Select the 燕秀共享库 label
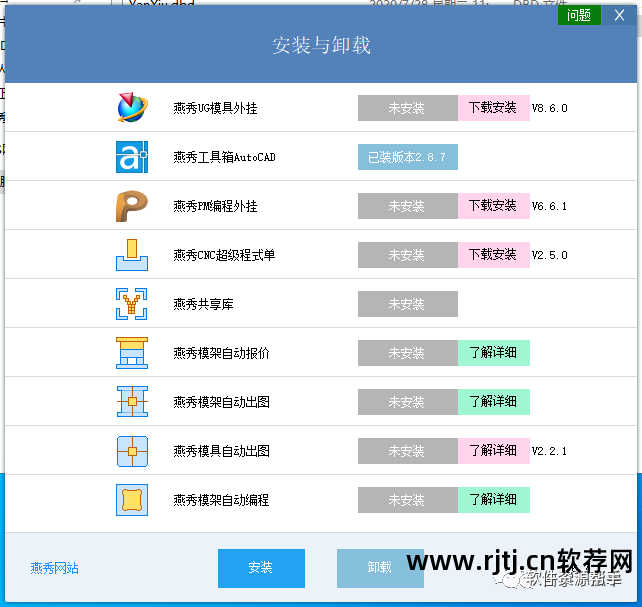Viewport: 642px width, 607px height. (203, 304)
